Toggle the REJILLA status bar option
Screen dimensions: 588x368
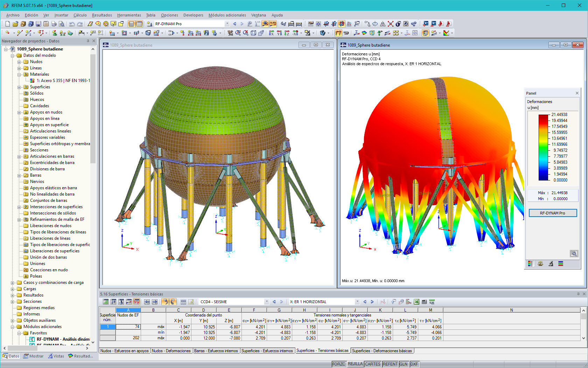[355, 364]
